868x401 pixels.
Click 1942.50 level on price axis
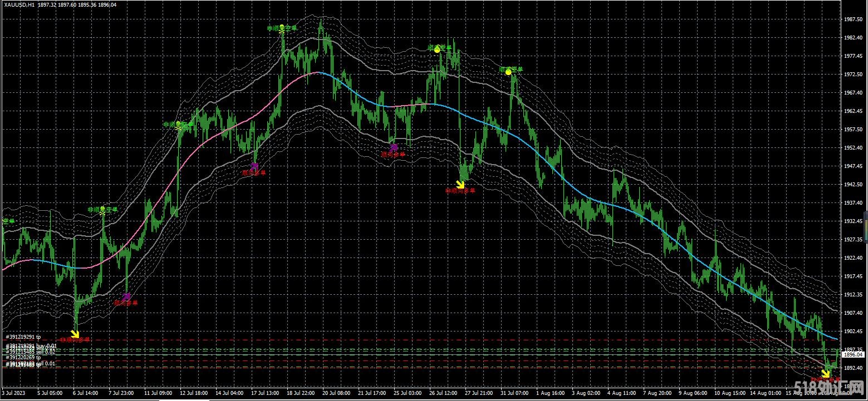853,185
